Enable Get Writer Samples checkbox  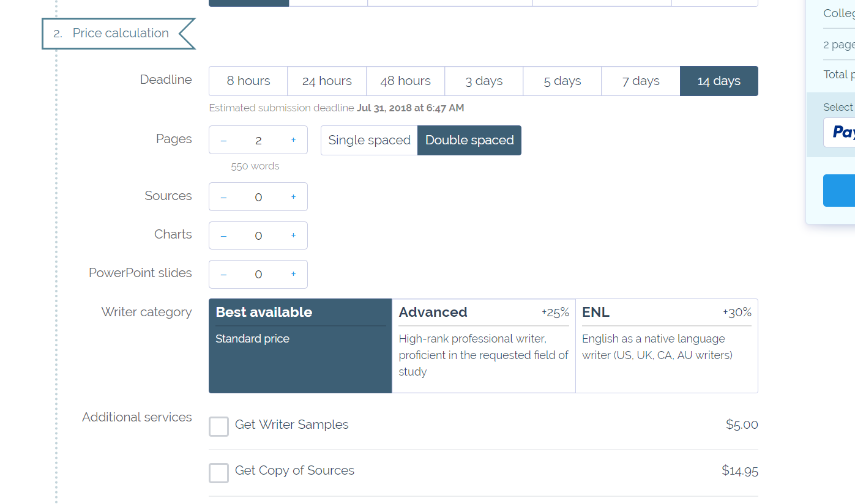[218, 426]
